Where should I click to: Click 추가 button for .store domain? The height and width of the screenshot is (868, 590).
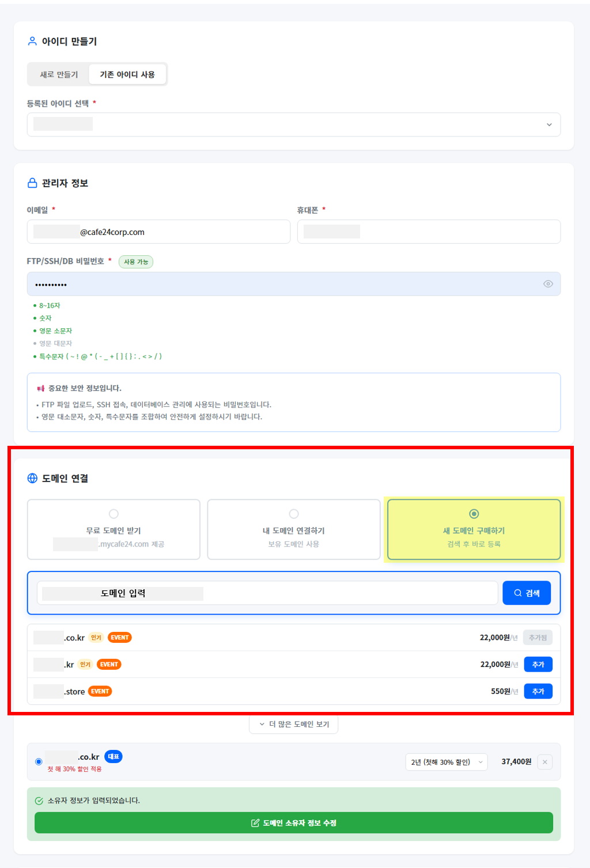point(538,691)
